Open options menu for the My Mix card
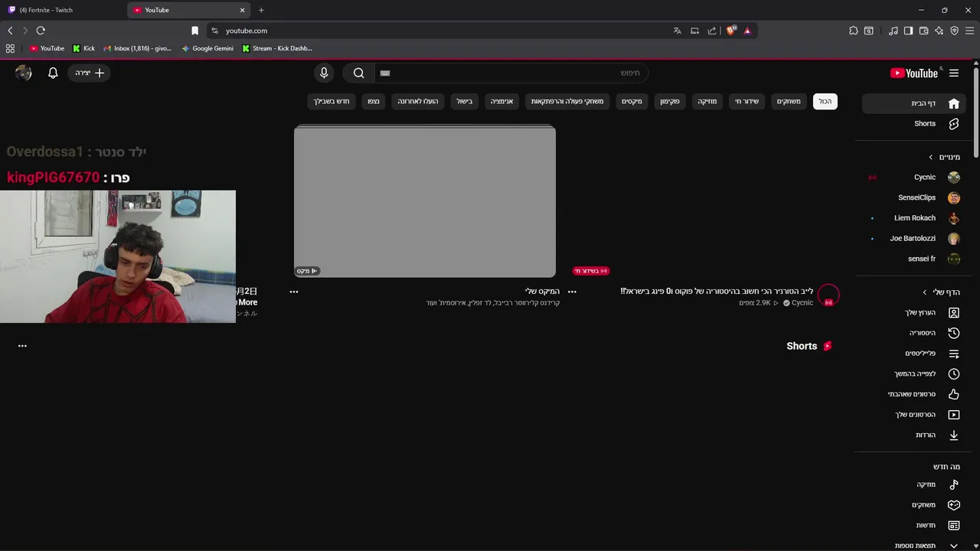Viewport: 980px width, 551px height. [x=294, y=292]
